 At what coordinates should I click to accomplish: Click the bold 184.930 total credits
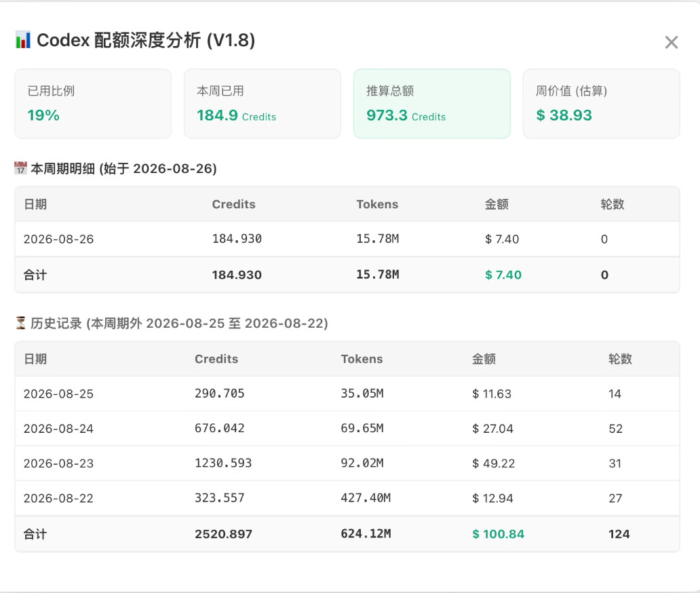(x=237, y=275)
